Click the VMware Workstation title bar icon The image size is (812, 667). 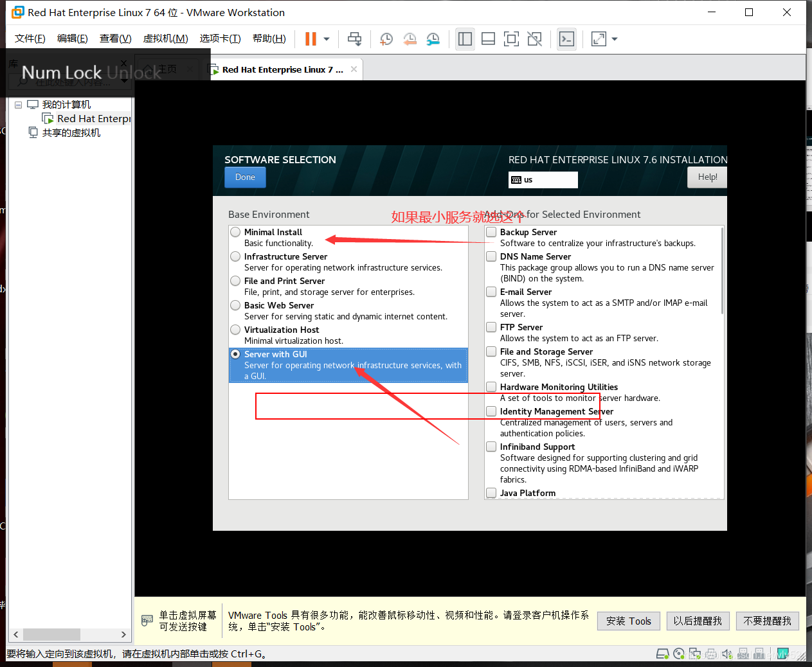pyautogui.click(x=17, y=12)
